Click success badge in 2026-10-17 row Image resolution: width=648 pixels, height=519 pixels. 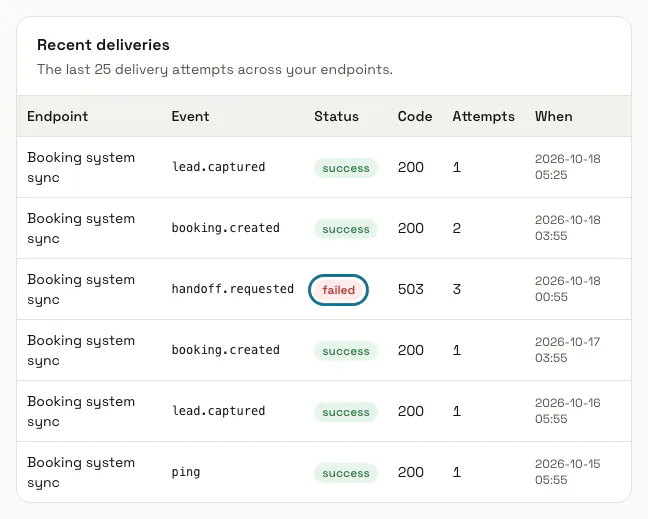click(x=346, y=351)
